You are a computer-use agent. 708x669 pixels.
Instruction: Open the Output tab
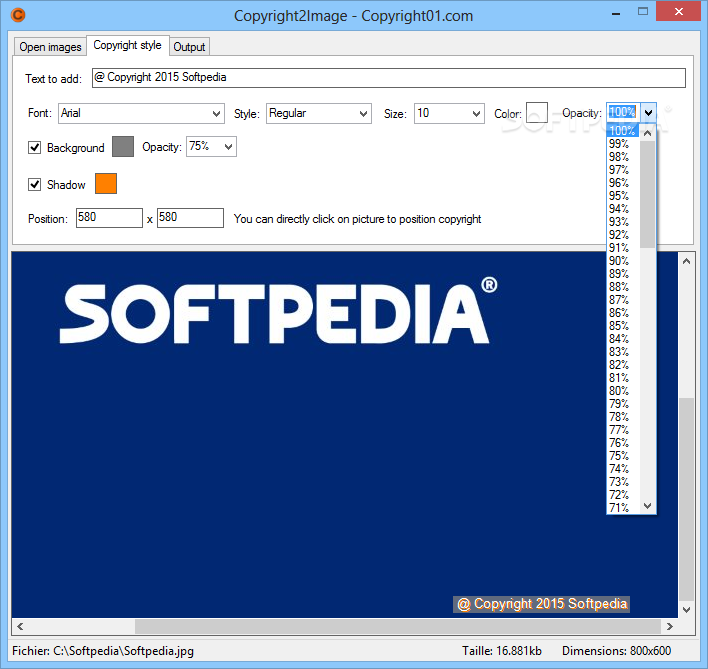click(x=189, y=47)
